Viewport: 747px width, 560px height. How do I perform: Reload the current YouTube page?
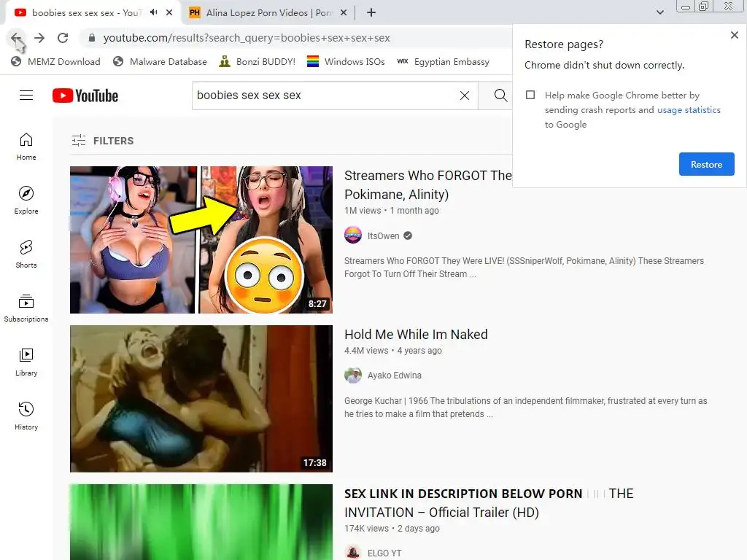63,38
